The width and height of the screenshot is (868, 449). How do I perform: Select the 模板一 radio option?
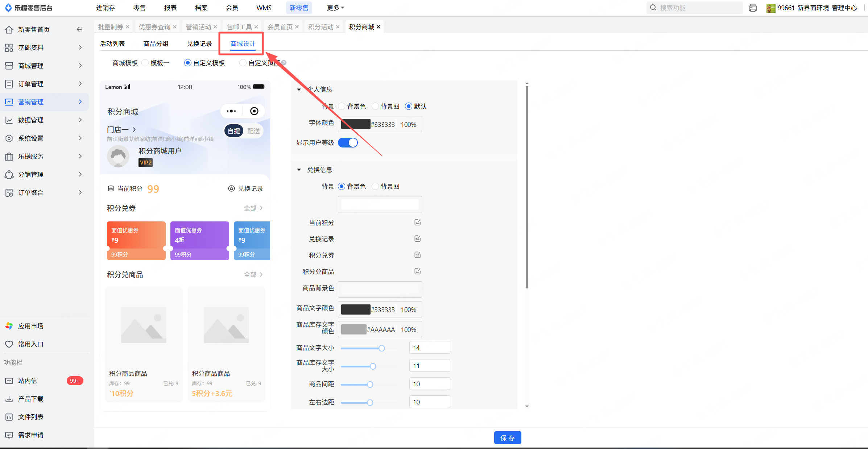click(x=145, y=63)
